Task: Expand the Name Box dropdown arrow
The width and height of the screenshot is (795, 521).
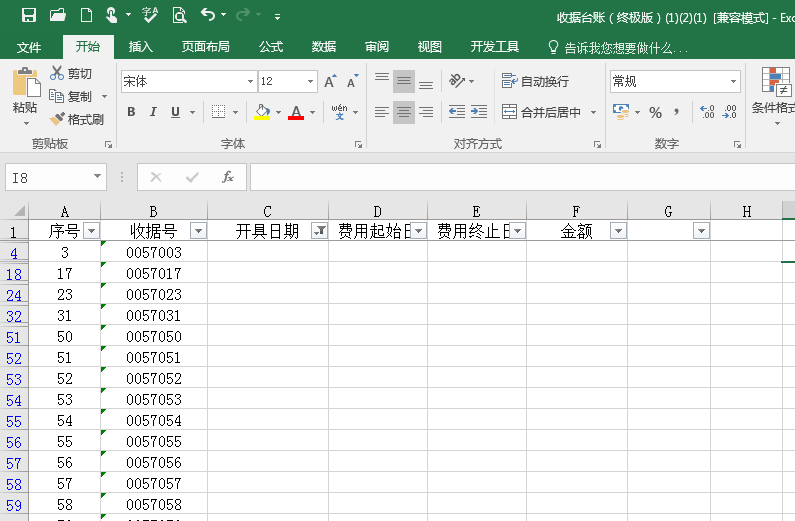Action: pyautogui.click(x=97, y=176)
